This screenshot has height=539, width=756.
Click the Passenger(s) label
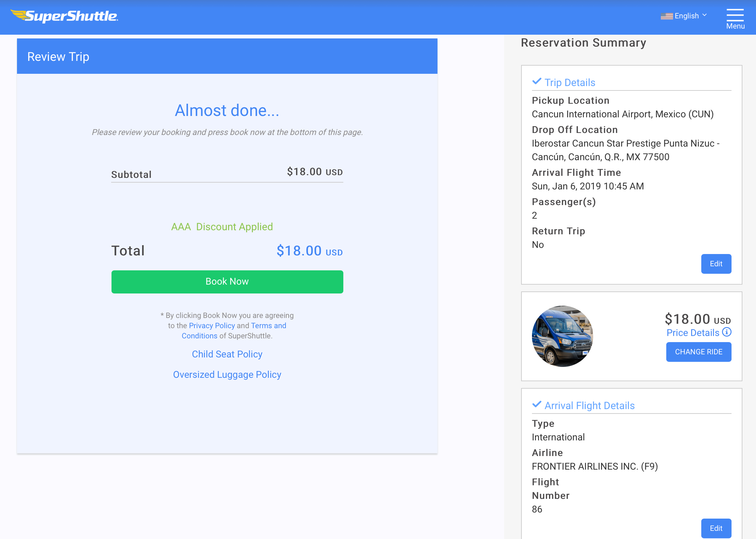(x=564, y=202)
